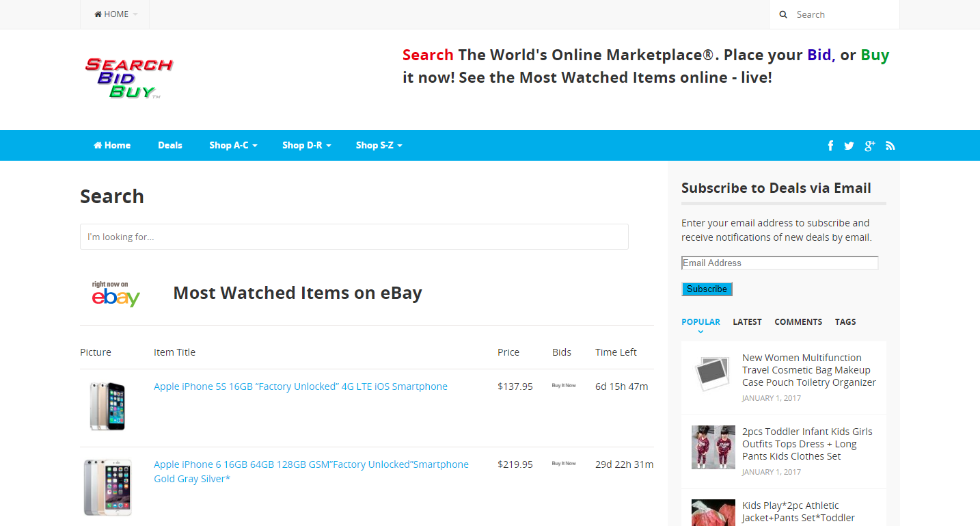Open the New Women Multifunction Cosmetic Bag post
The image size is (980, 526).
point(809,370)
